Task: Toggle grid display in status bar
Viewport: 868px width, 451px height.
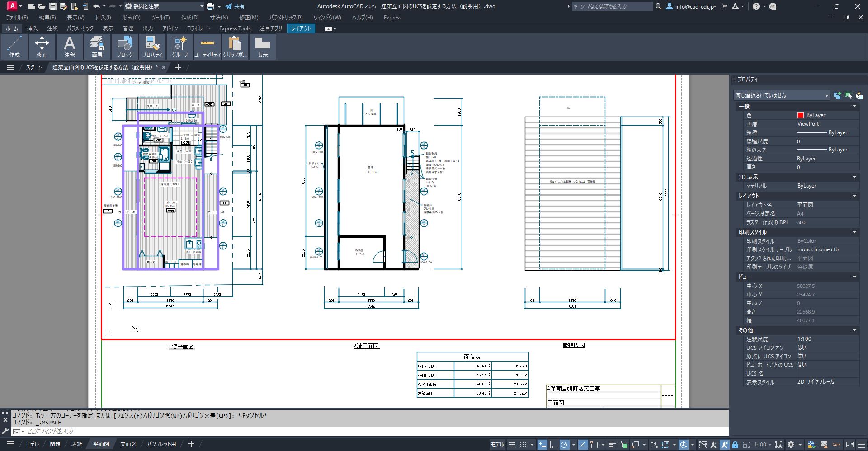Action: tap(512, 445)
